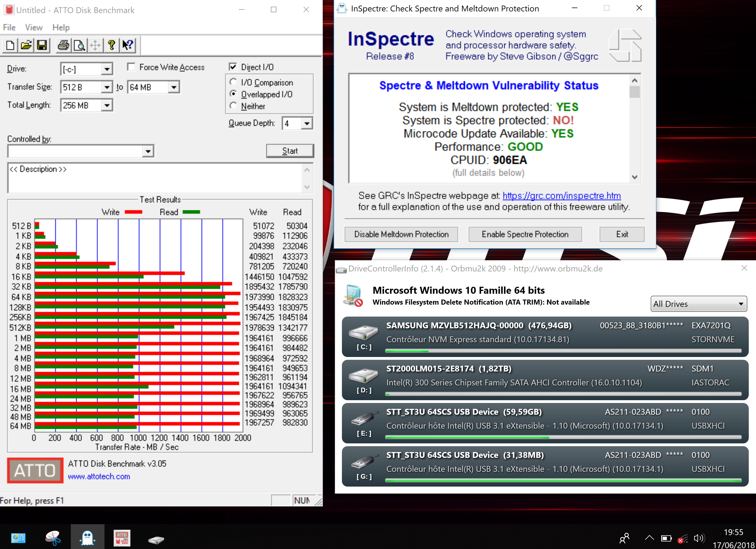The width and height of the screenshot is (756, 549).
Task: Close the DriveControllerInfo window
Action: coord(744,268)
